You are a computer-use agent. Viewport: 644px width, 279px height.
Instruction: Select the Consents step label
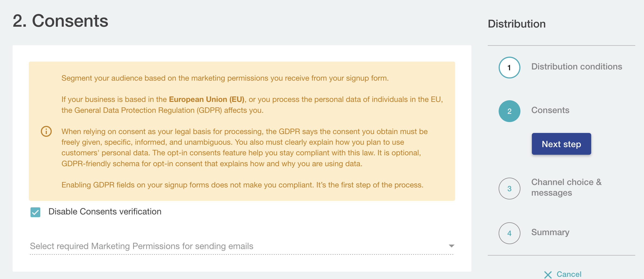coord(550,110)
